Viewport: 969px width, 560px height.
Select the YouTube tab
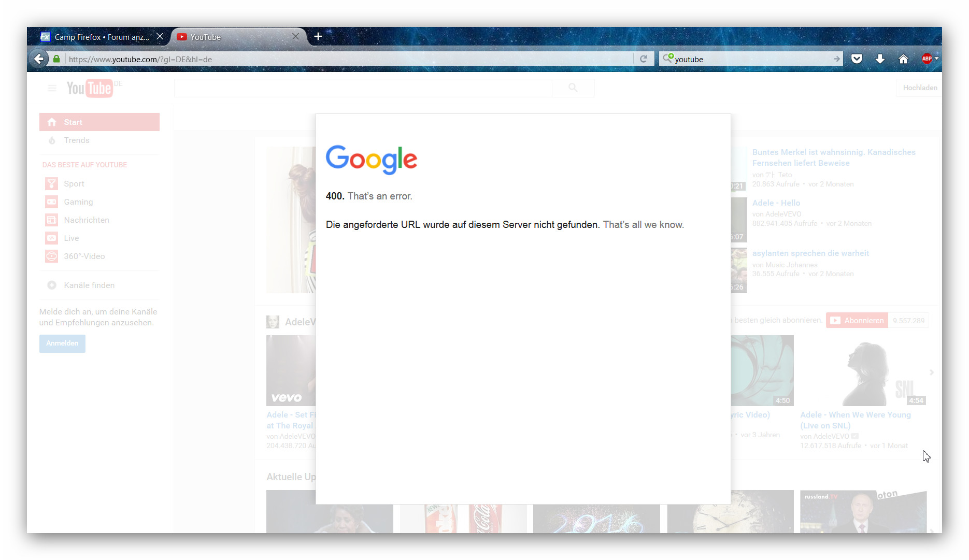238,37
